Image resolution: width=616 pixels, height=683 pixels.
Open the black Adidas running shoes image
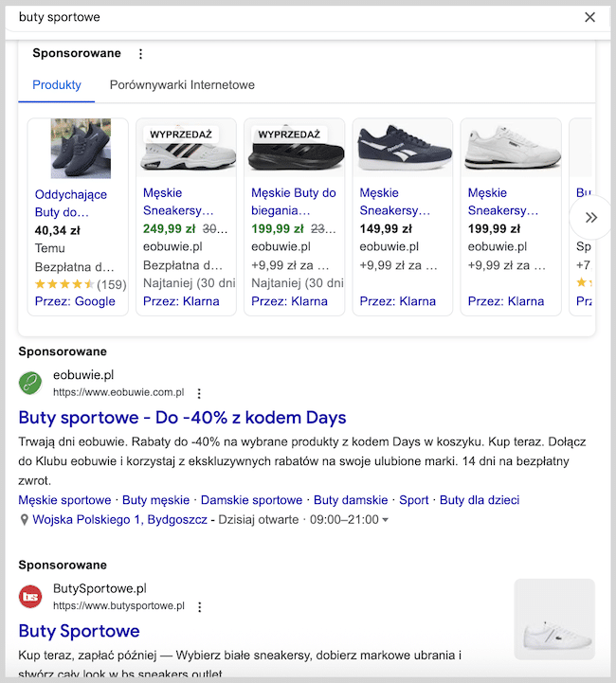[295, 148]
